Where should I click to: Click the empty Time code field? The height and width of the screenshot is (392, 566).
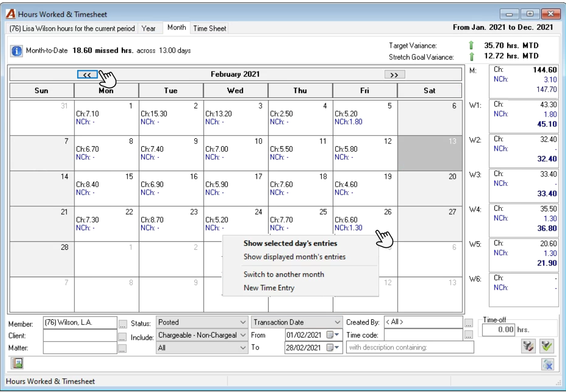(423, 335)
